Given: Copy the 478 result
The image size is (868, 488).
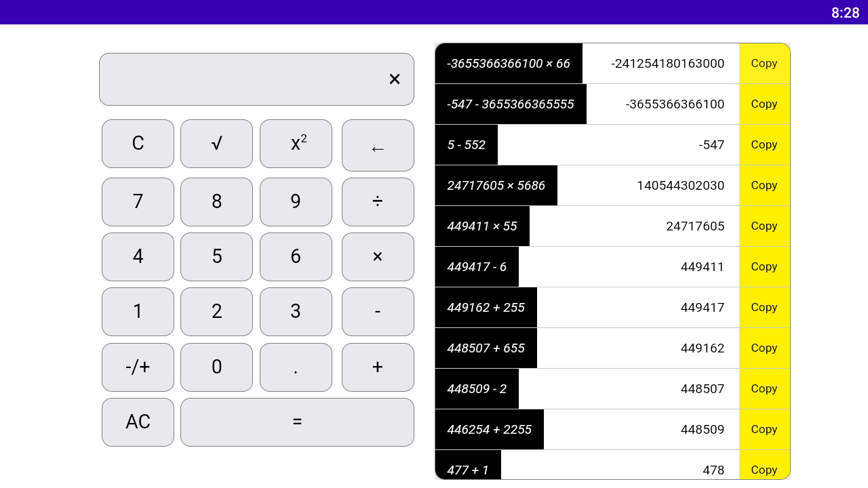Looking at the screenshot, I should tap(764, 470).
